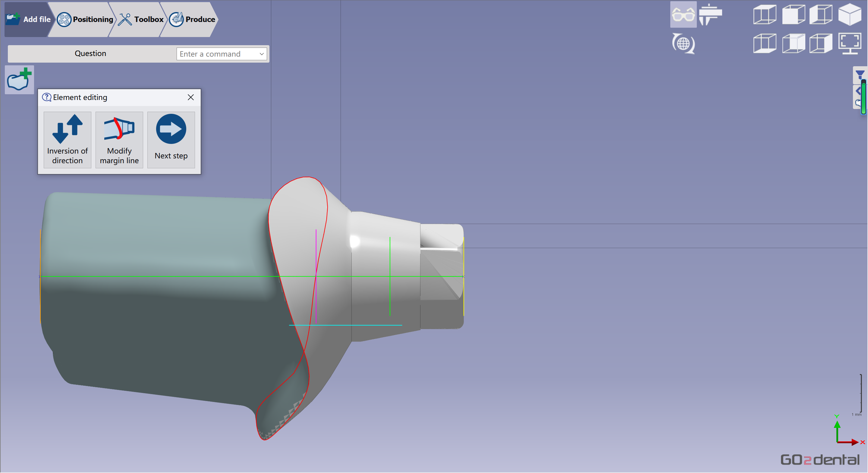The height and width of the screenshot is (473, 868).
Task: Click the fit to screen monitor icon
Action: pos(850,43)
